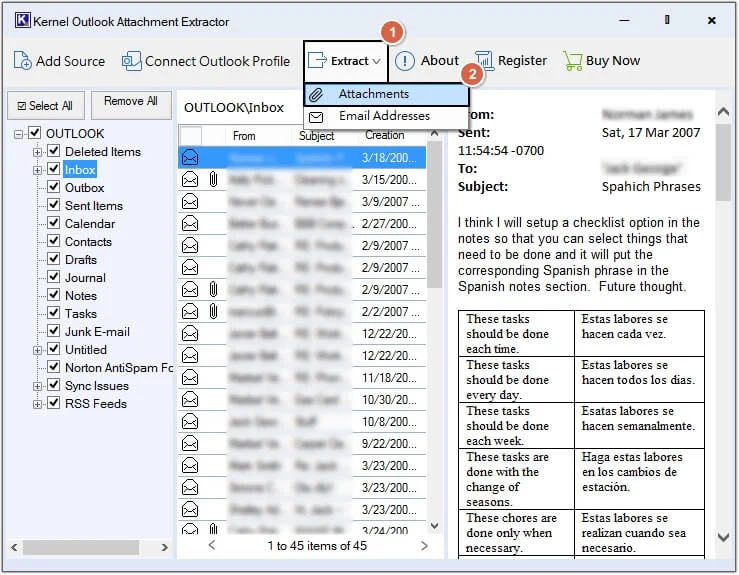Click email list vertical scrollbar thumb
This screenshot has height=575, width=739.
pos(434,214)
